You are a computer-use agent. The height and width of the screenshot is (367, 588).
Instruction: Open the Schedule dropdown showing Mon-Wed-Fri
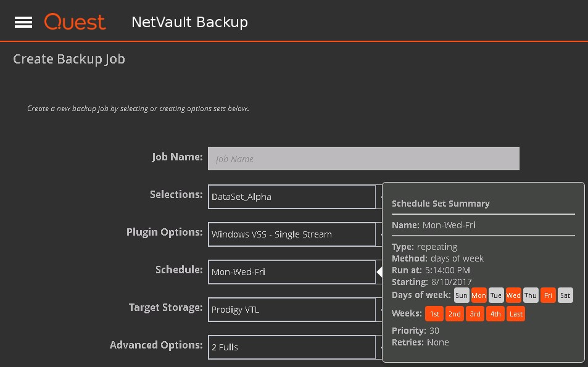point(292,272)
